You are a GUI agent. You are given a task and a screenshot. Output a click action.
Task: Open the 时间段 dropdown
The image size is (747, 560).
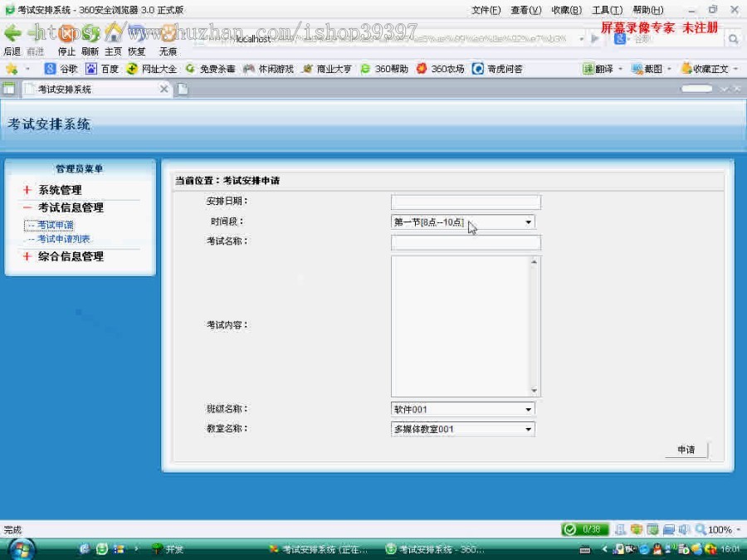[462, 222]
